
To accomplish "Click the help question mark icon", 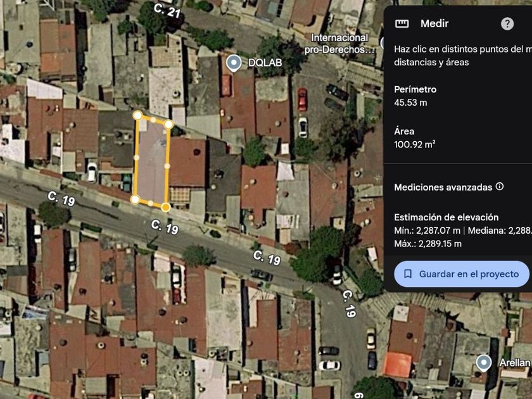I will click(x=507, y=24).
